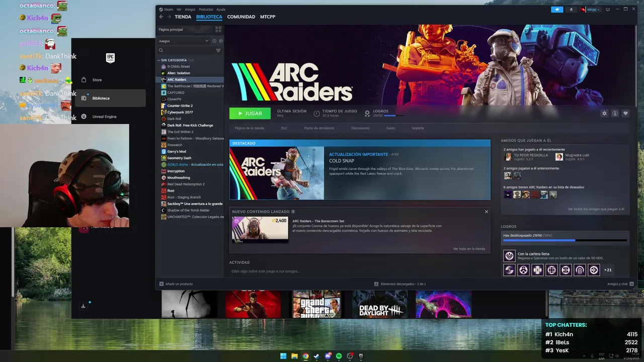This screenshot has width=644, height=362.
Task: Switch to Big Picture mode icon
Action: pyautogui.click(x=608, y=10)
